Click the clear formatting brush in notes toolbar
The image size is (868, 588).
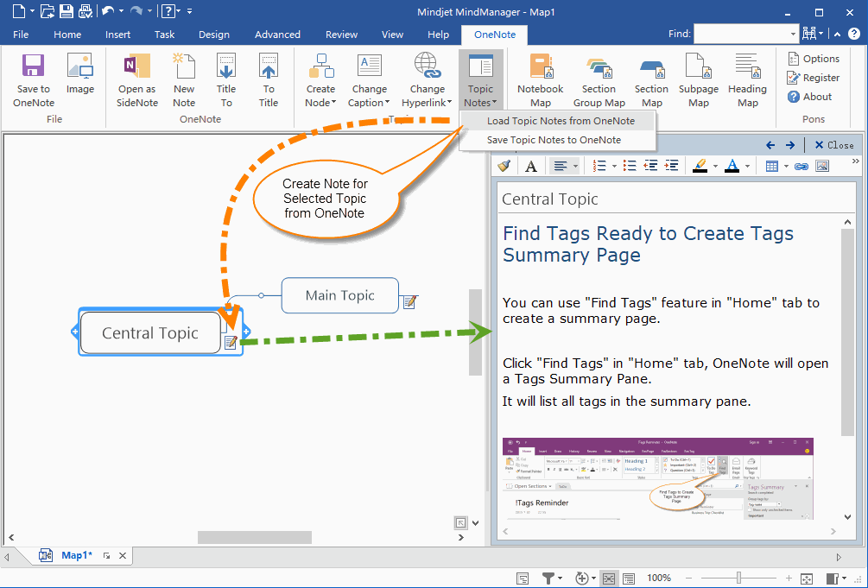(x=504, y=166)
